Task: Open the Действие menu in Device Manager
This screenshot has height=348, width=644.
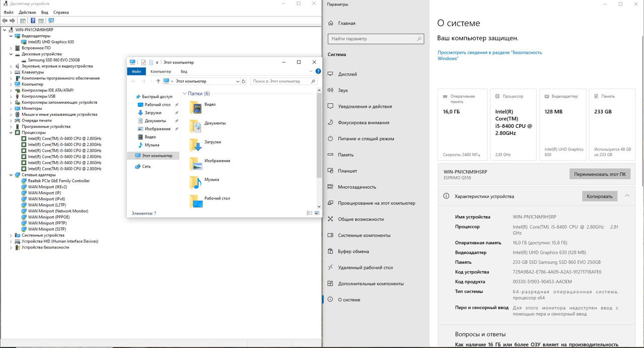Action: 27,12
